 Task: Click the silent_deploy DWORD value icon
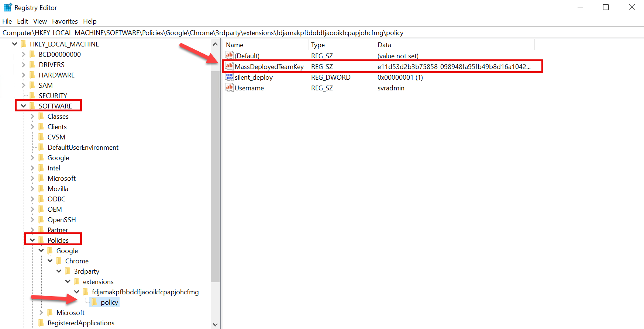click(x=229, y=77)
